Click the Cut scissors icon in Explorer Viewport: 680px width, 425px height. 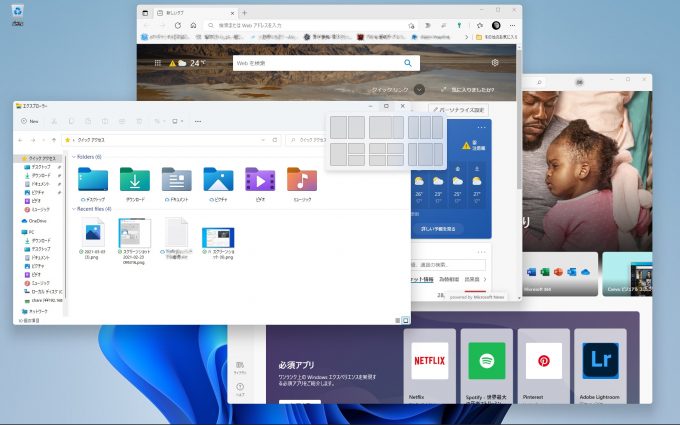tap(54, 121)
